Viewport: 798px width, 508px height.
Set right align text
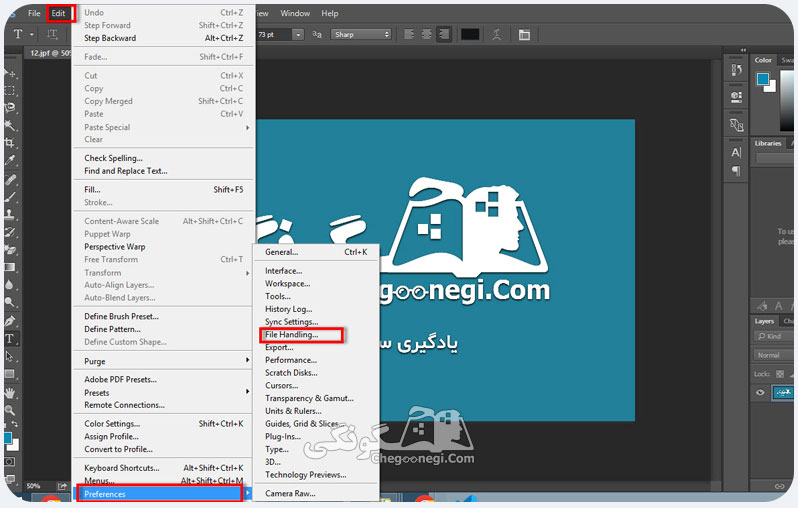tap(444, 35)
